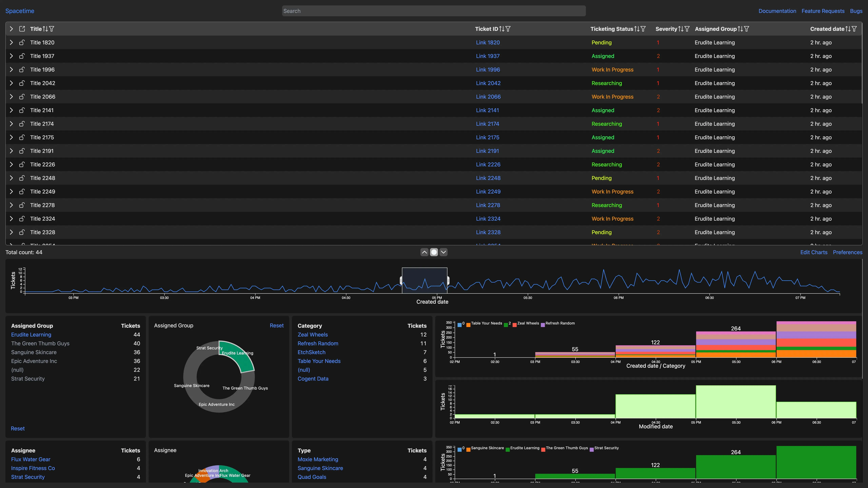Open filter for Assigned Group column
Screen dimensions: 868x488
pos(747,29)
